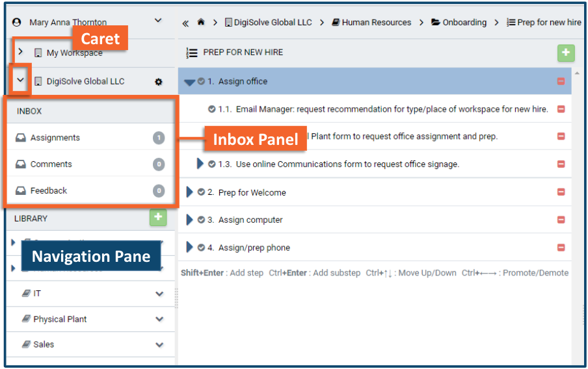Image resolution: width=588 pixels, height=369 pixels.
Task: Select step text '3. Assign computer'
Action: click(245, 220)
